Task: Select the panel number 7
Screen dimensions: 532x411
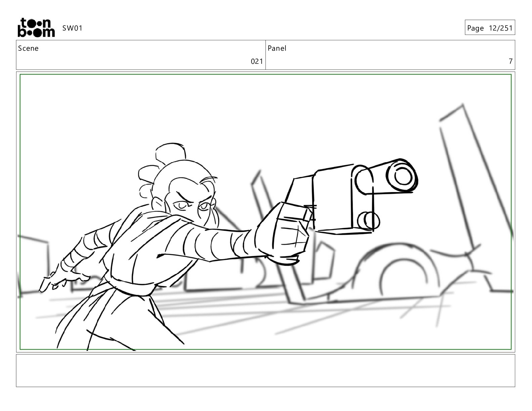Action: click(511, 61)
